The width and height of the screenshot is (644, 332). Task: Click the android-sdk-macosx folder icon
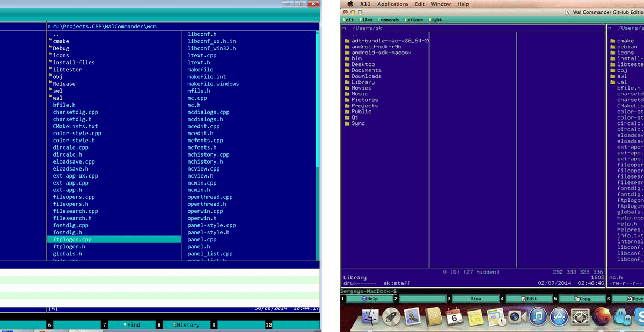[347, 53]
